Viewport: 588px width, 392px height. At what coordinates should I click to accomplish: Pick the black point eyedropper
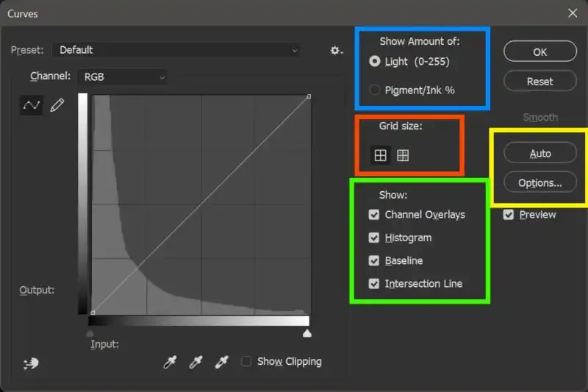click(x=171, y=362)
